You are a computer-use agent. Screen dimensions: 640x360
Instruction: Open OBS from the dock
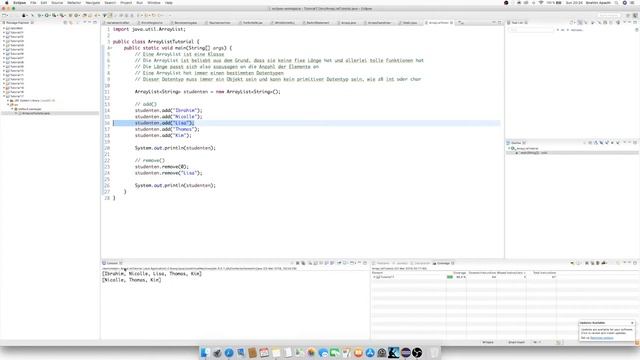(x=417, y=352)
